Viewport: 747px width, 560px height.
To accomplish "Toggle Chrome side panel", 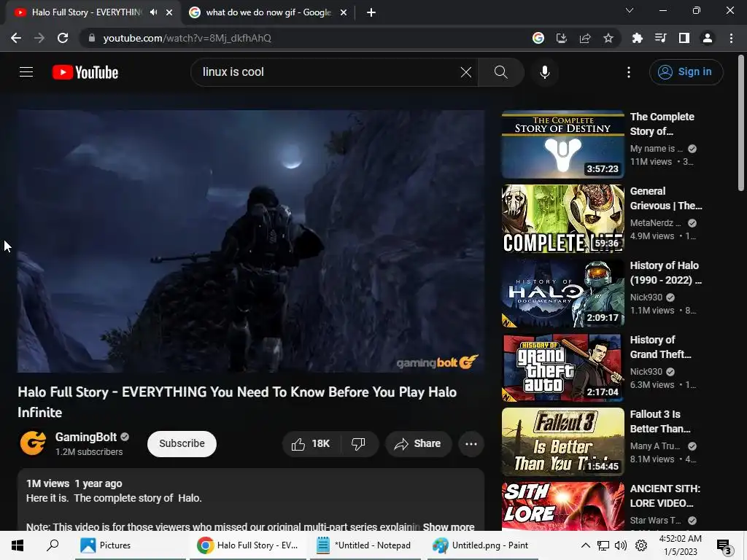I will [684, 38].
